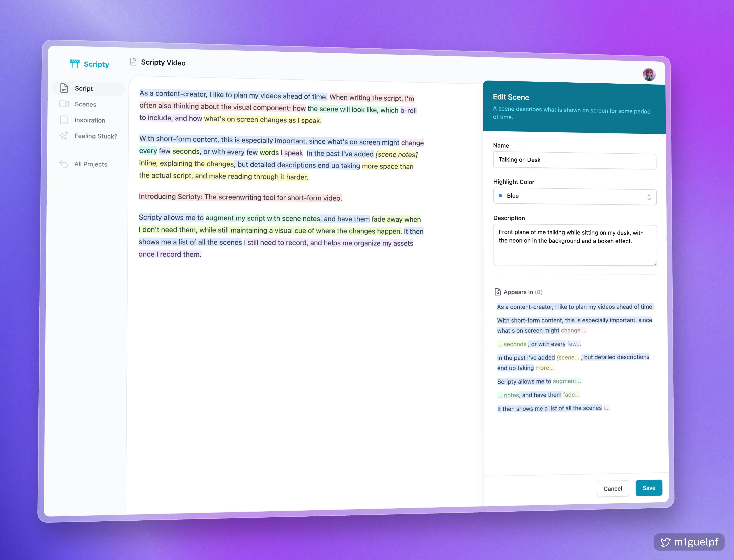Cancel editing the scene

point(613,488)
